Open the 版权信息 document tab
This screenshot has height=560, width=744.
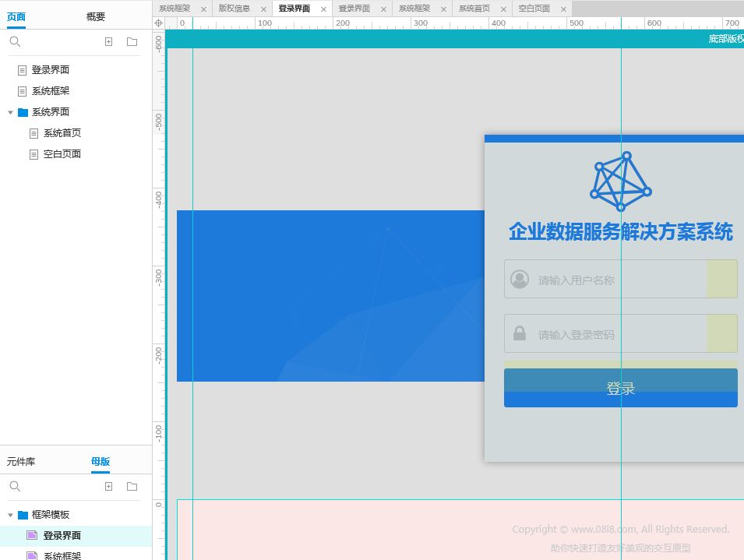[x=234, y=9]
